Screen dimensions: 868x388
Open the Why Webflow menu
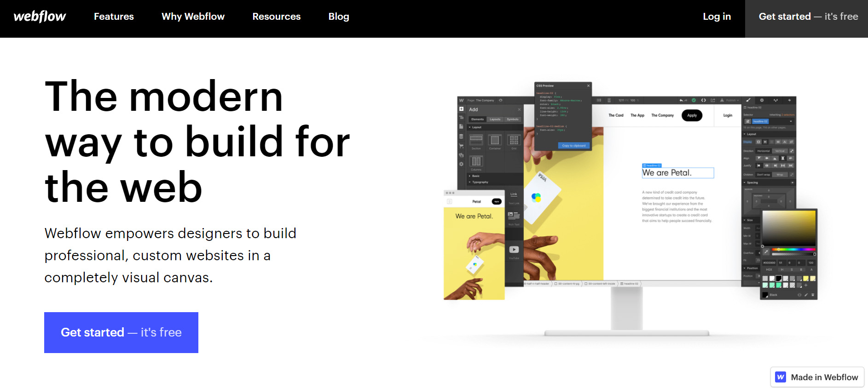tap(193, 17)
